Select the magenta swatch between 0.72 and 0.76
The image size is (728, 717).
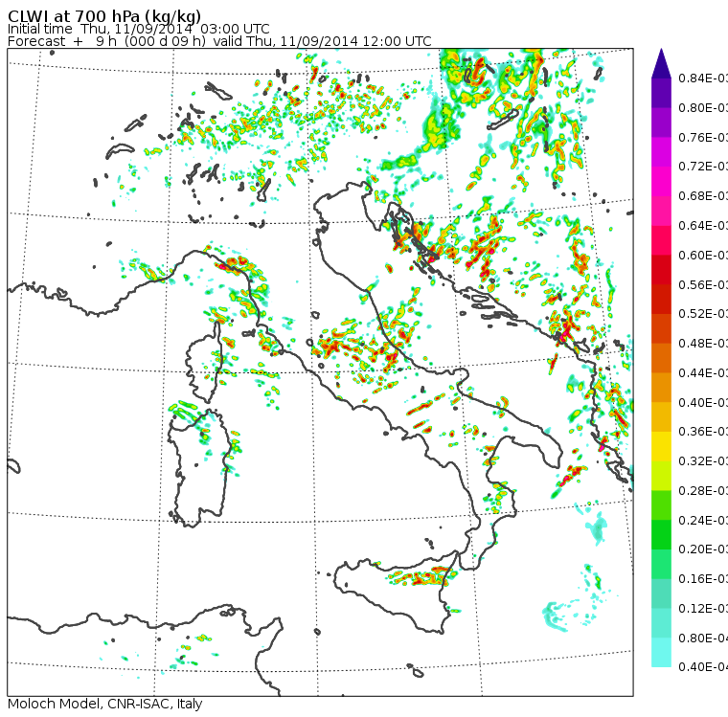[661, 152]
